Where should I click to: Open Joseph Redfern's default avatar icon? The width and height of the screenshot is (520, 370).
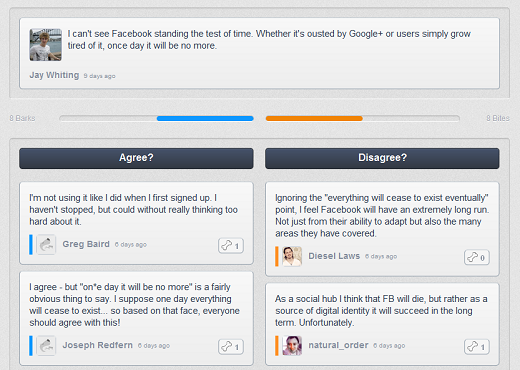pos(46,346)
